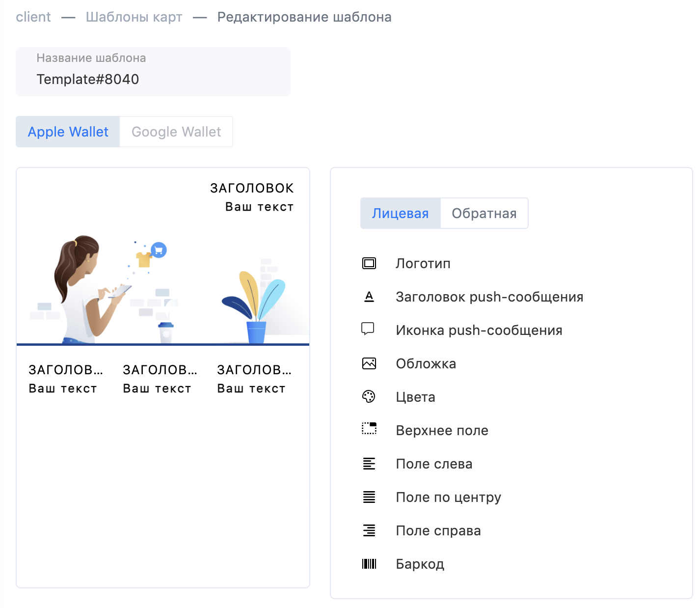Switch to the Google Wallet tab
The width and height of the screenshot is (700, 608).
(176, 132)
